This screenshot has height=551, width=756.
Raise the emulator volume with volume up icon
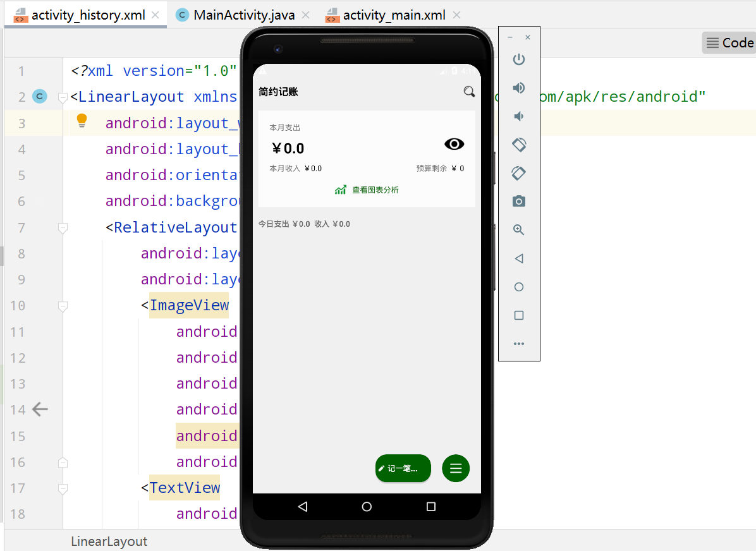pos(519,88)
